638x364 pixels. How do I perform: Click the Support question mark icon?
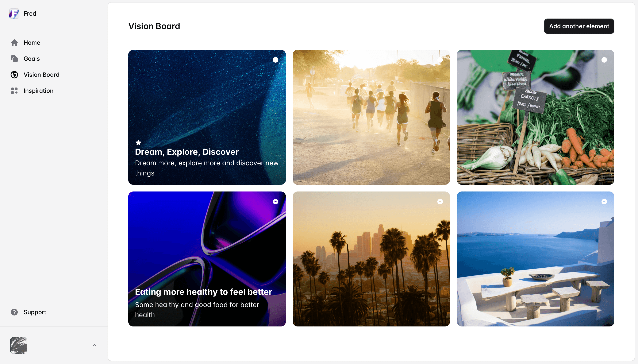[x=14, y=312]
